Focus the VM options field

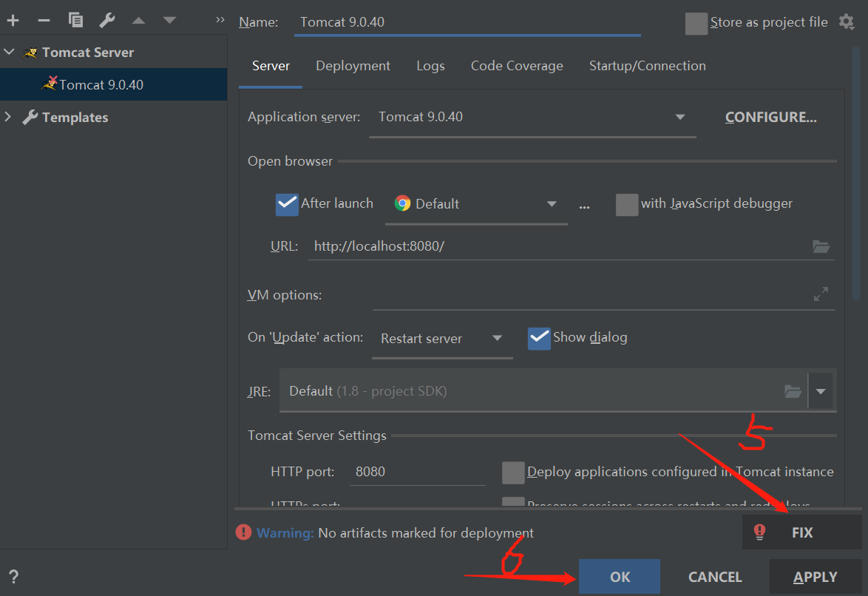click(592, 295)
